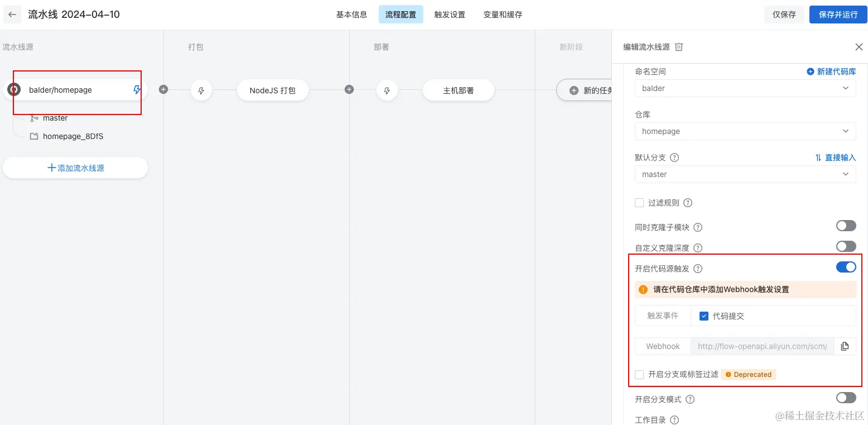Image resolution: width=868 pixels, height=425 pixels.
Task: Click the lightning trigger icon on balder/homepage source
Action: click(137, 89)
